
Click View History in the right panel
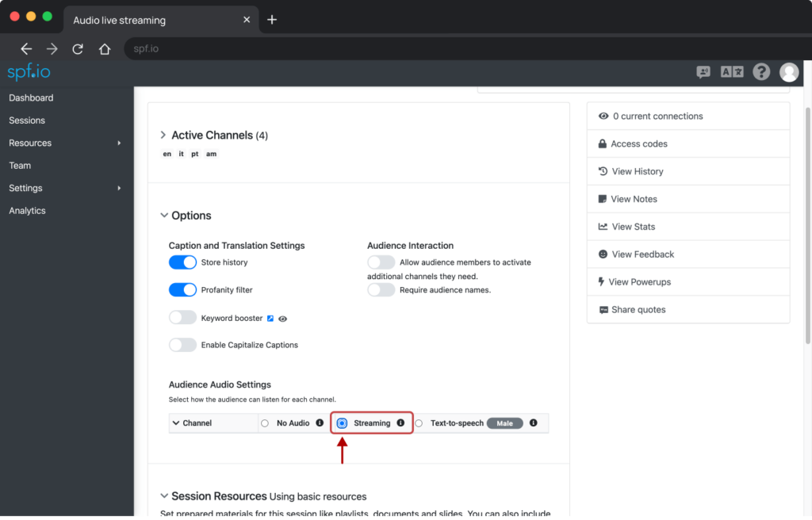tap(632, 170)
